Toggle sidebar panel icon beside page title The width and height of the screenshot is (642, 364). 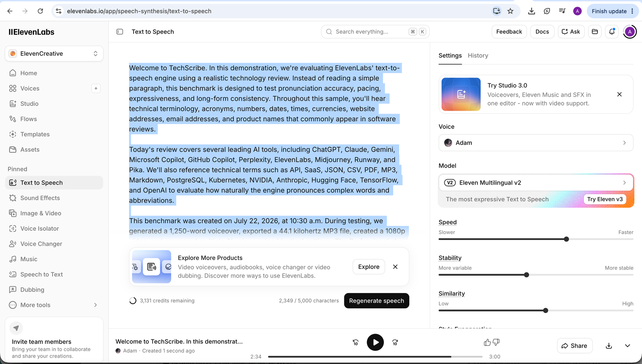click(120, 32)
